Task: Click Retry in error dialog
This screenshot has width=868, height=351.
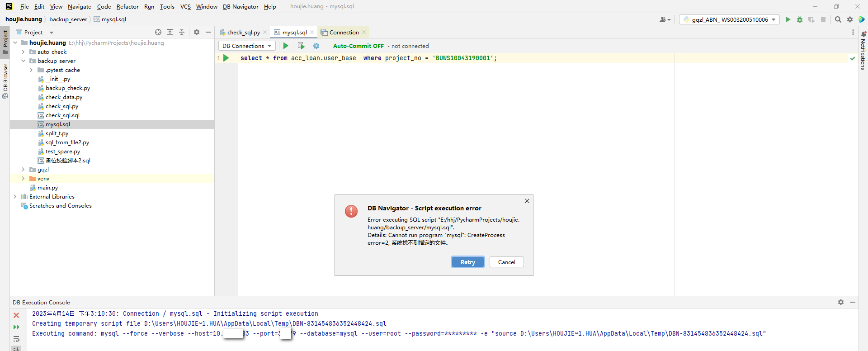Action: (x=468, y=262)
